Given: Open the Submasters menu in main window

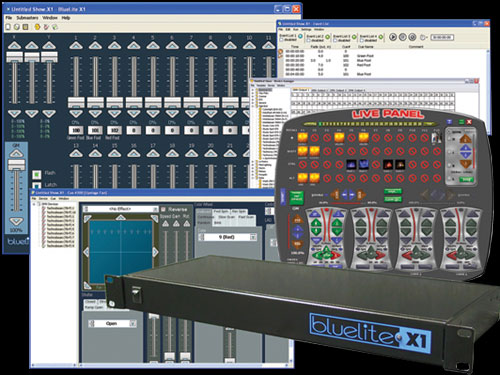Looking at the screenshot, I should tap(27, 18).
